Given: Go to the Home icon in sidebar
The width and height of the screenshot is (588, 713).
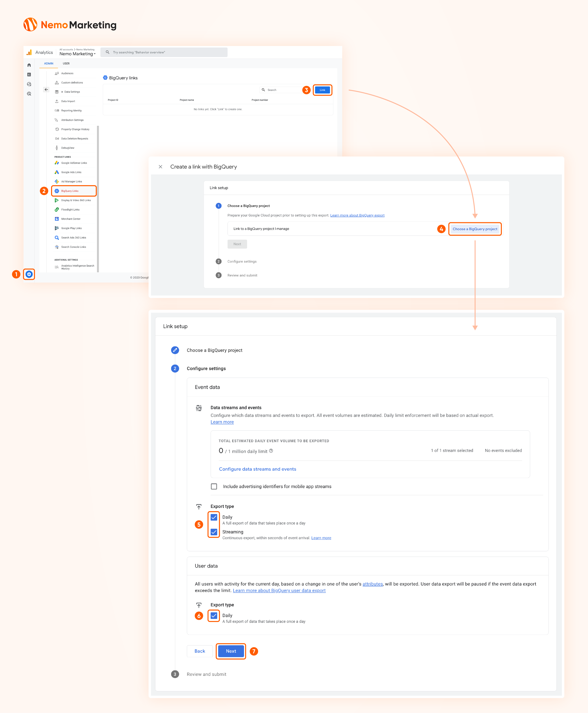Looking at the screenshot, I should point(29,65).
